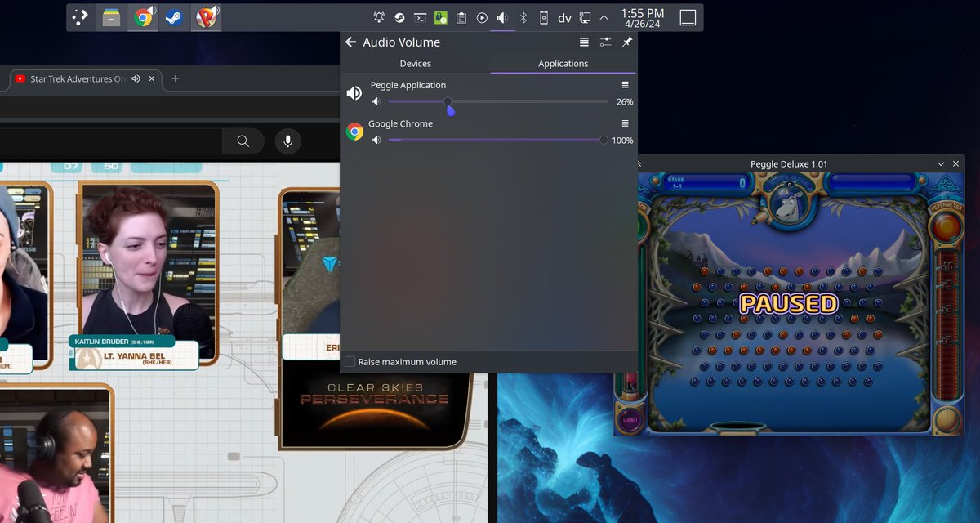Open the application launcher in the panel

click(79, 17)
